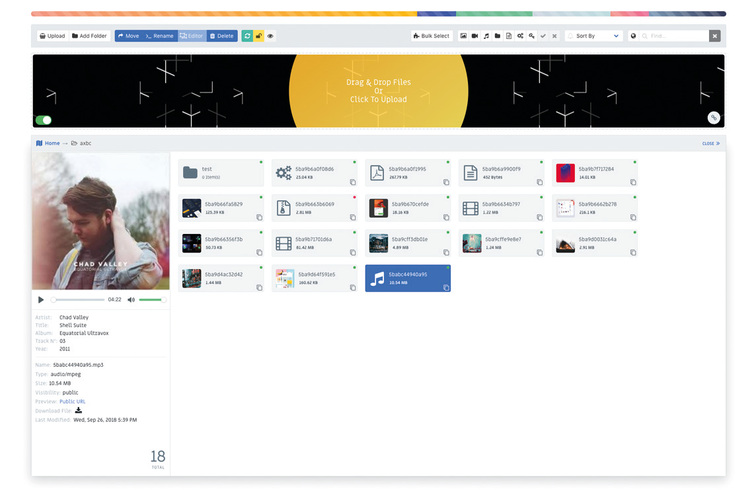Select zip archive 5ba9b663b6069
Viewport: 756px width, 501px height.
(x=314, y=208)
